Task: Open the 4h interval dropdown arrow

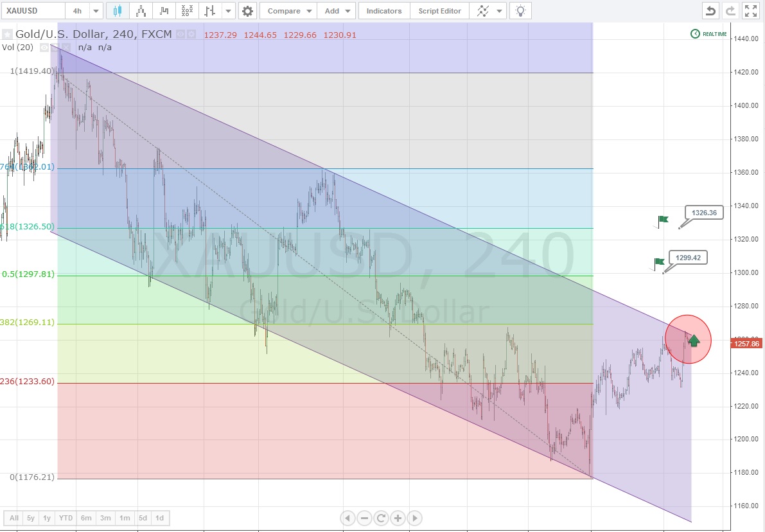Action: [x=96, y=11]
